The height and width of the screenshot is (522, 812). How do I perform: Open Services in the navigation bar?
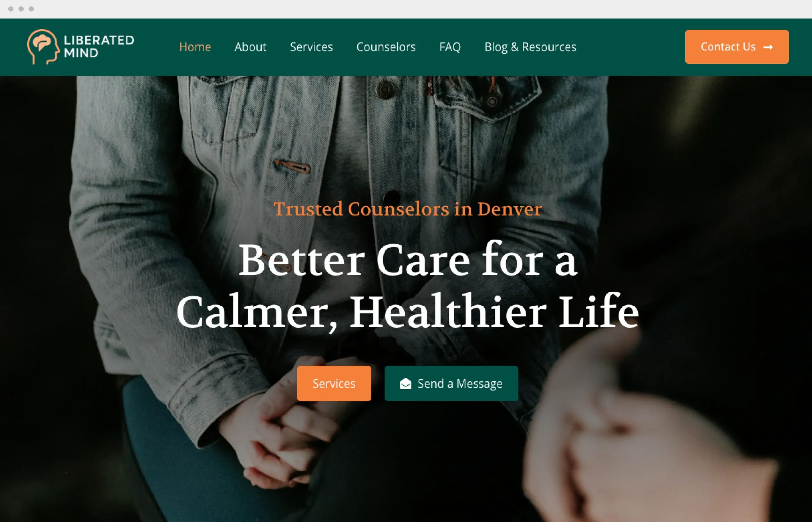311,47
